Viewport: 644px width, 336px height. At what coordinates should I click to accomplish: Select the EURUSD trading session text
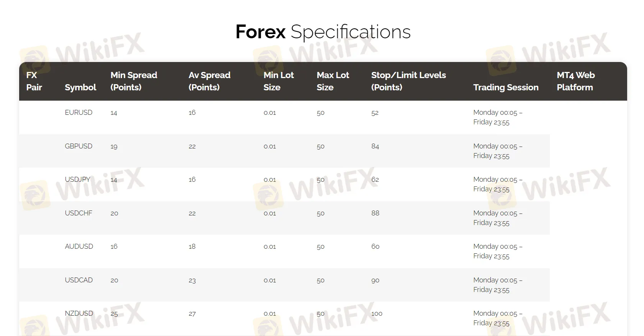coord(497,117)
